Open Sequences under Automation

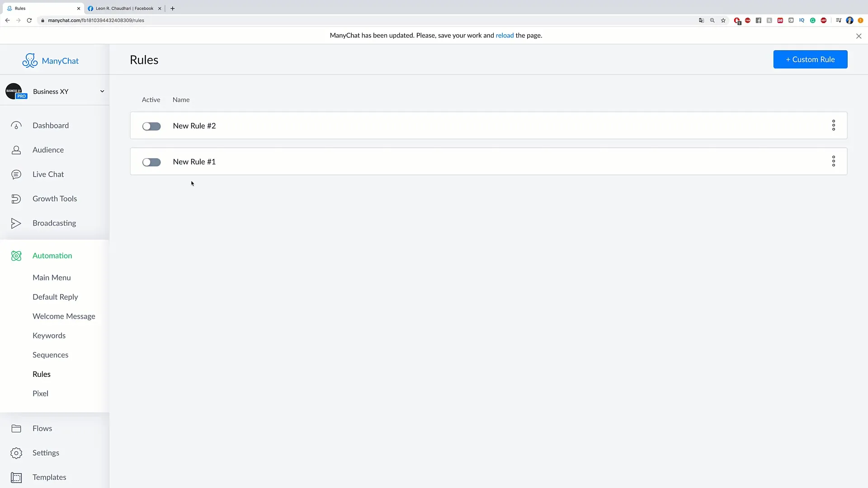tap(50, 355)
